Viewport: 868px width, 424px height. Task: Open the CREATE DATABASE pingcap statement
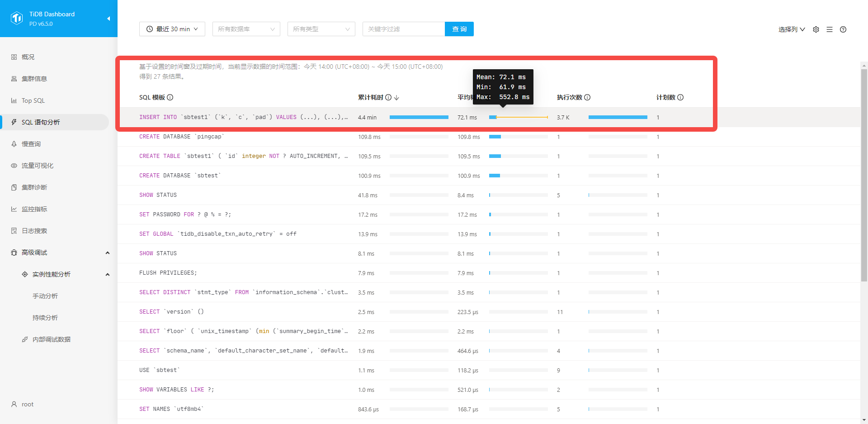489,137
